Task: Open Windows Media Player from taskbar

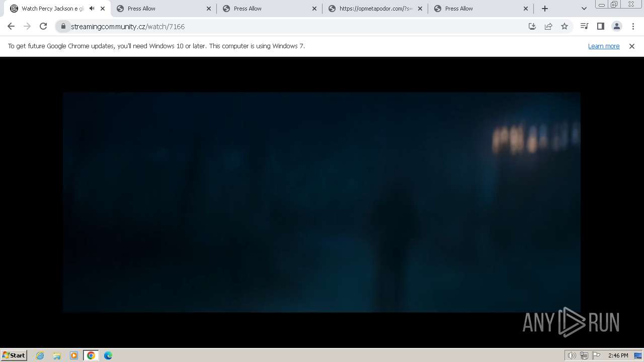Action: coord(74,355)
